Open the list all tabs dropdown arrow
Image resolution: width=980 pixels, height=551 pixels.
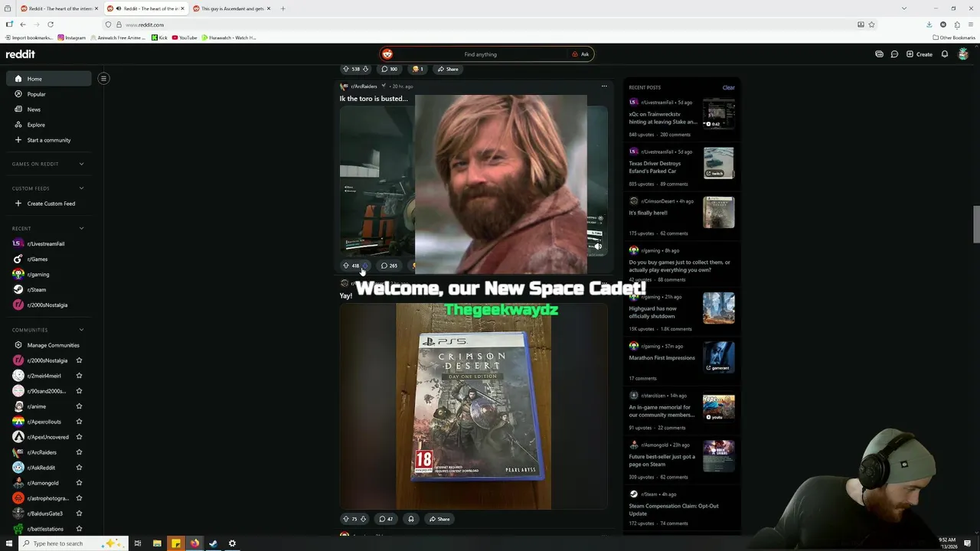pyautogui.click(x=903, y=8)
